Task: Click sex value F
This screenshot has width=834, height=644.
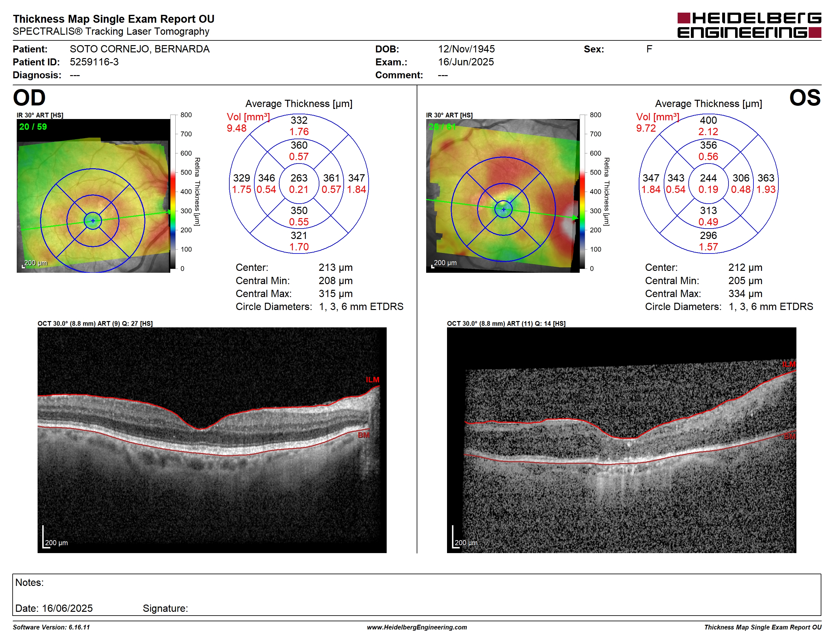Action: tap(649, 49)
